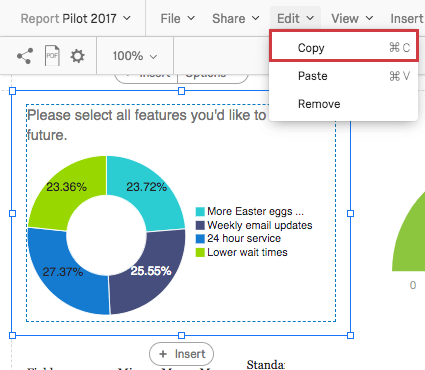Click the bottom-center resize handle of the chart
Image resolution: width=425 pixels, height=370 pixels.
[181, 335]
